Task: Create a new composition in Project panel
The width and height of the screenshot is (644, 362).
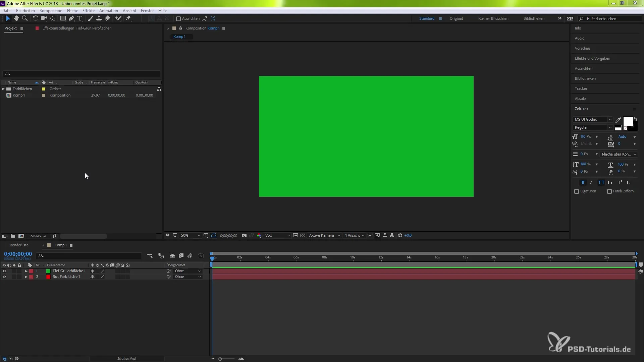Action: [x=21, y=236]
